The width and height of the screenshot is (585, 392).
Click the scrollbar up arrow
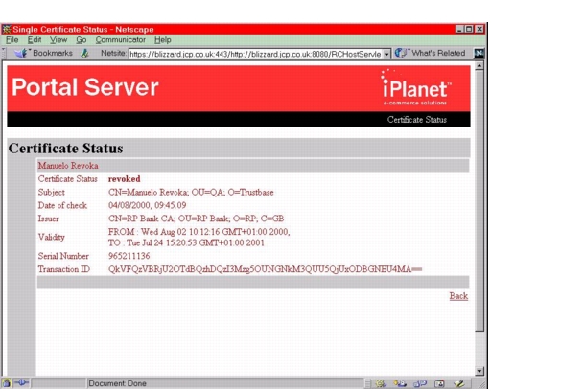point(480,66)
